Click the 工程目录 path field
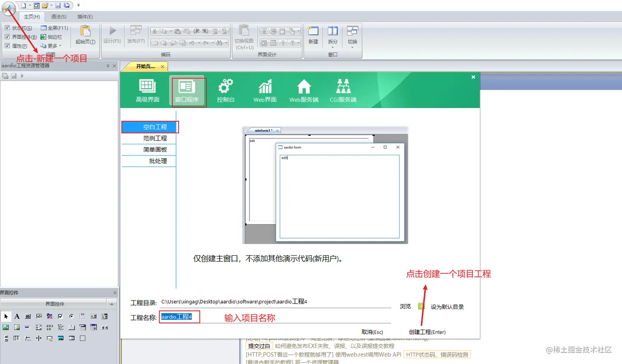The width and height of the screenshot is (622, 364). (x=276, y=302)
